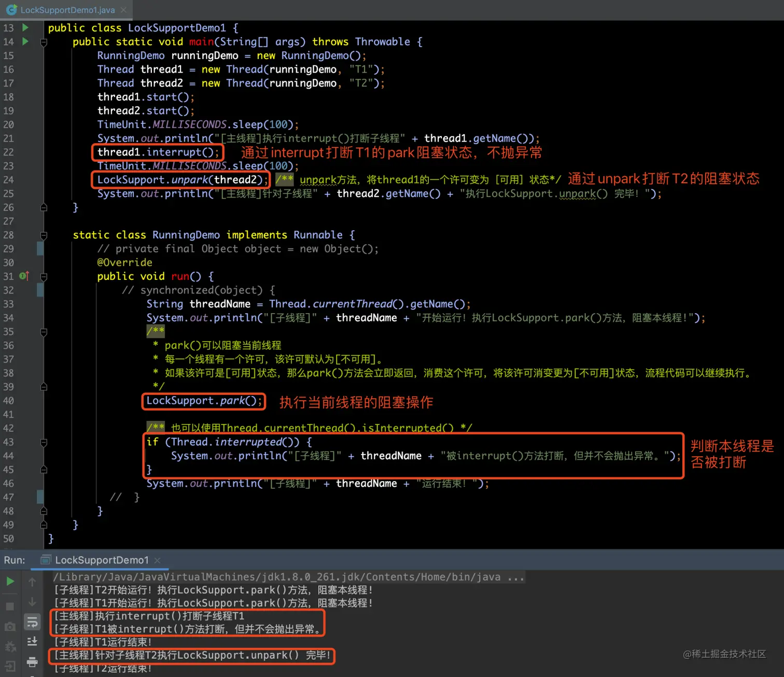Select the LockSupportDemo1.java editor tab
This screenshot has width=784, height=677.
coord(66,10)
